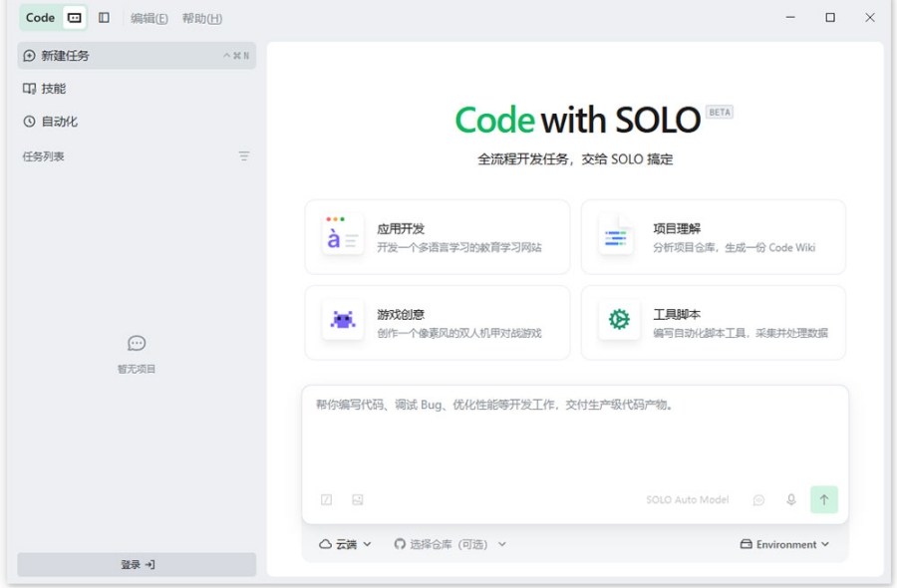The image size is (897, 588).
Task: Close the window
Action: 869,18
